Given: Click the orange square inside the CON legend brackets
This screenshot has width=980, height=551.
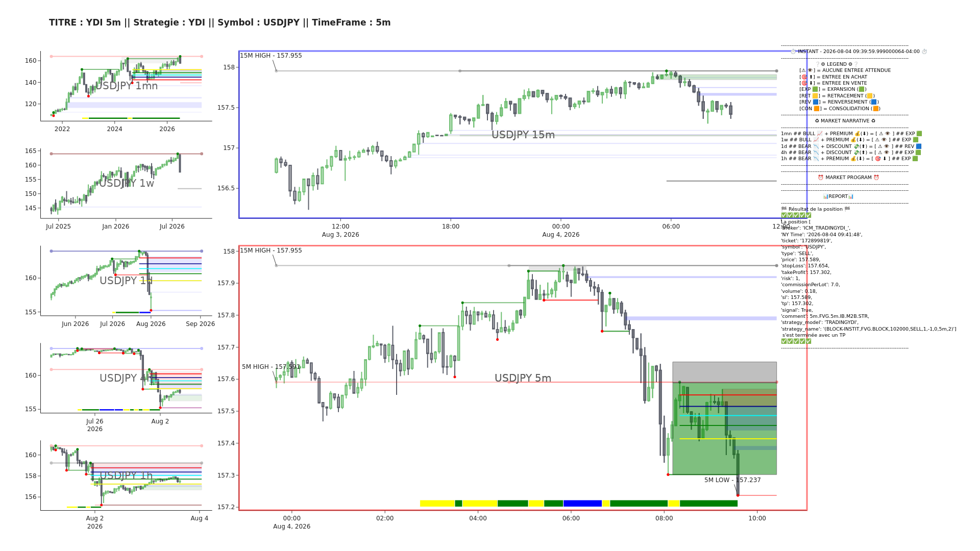Looking at the screenshot, I should point(817,109).
